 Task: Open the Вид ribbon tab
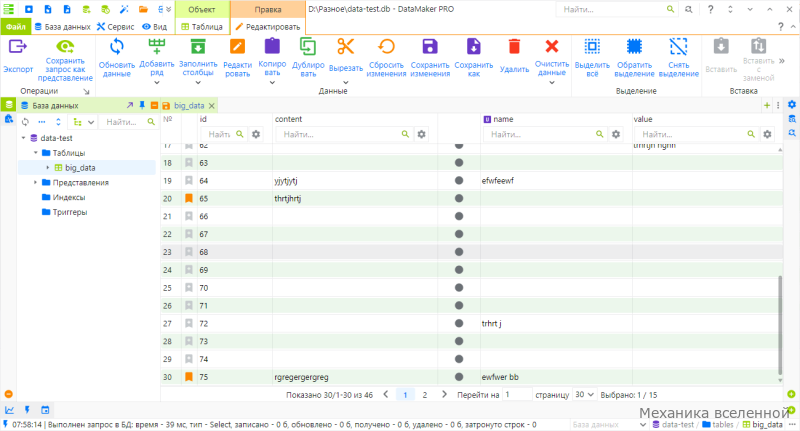(155, 27)
